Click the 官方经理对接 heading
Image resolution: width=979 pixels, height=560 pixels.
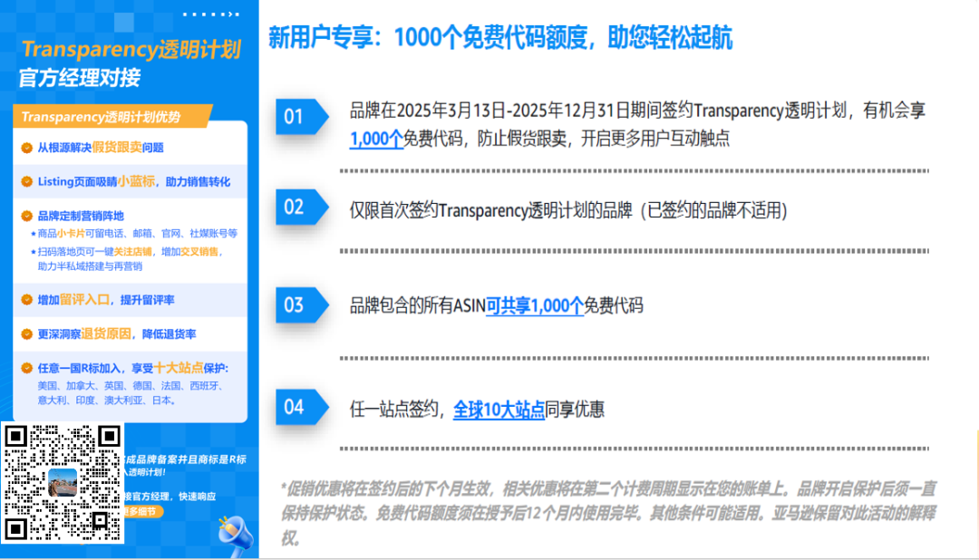click(x=80, y=78)
